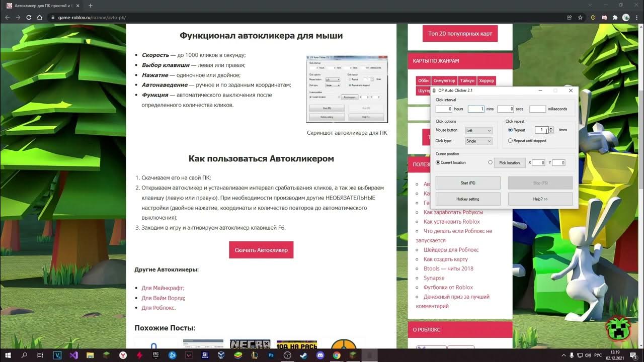Open the notification center icon
Image resolution: width=644 pixels, height=362 pixels.
tap(633, 355)
